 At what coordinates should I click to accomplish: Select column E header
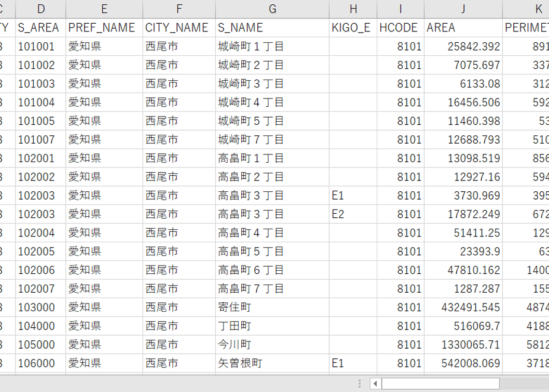105,9
